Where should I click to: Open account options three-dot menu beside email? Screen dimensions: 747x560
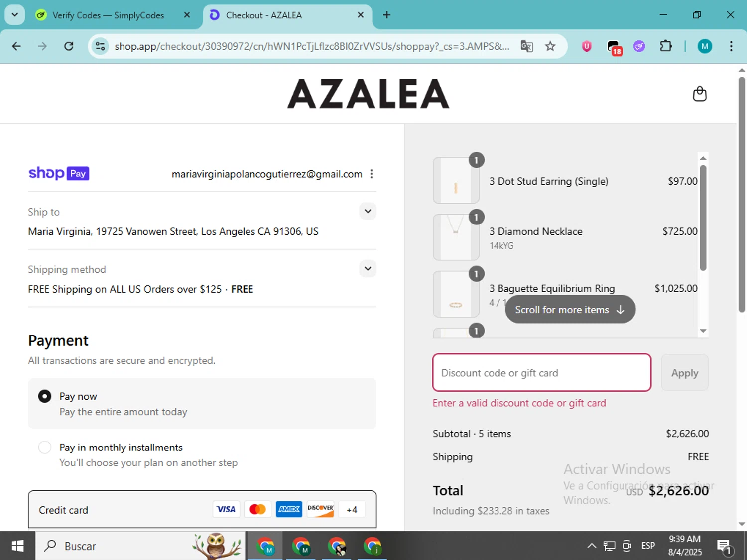[372, 174]
